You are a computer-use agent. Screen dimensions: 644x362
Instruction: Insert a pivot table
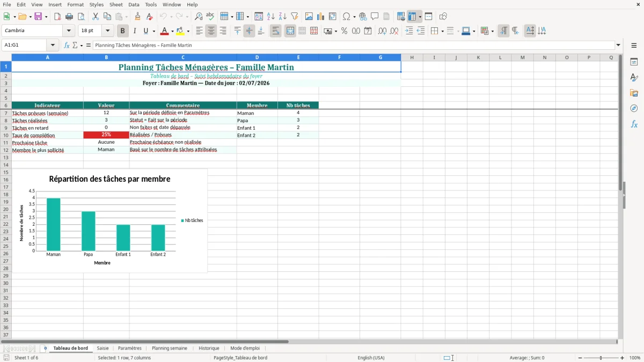coord(333,17)
